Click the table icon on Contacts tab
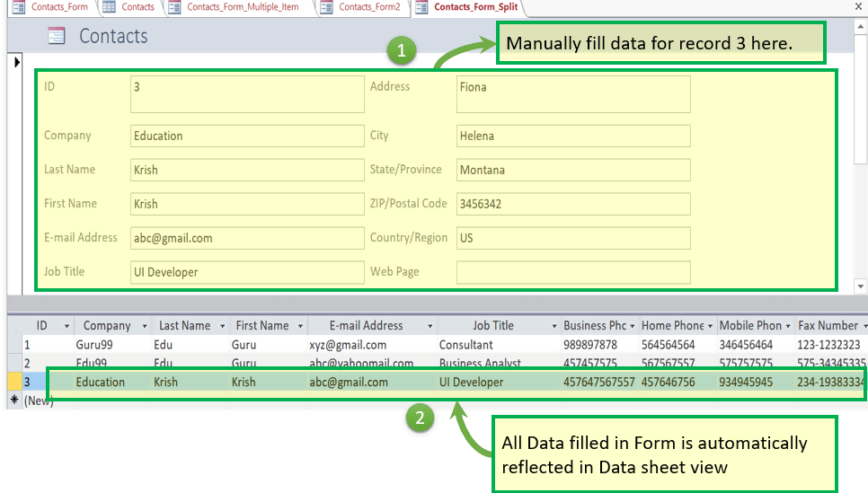 tap(109, 7)
